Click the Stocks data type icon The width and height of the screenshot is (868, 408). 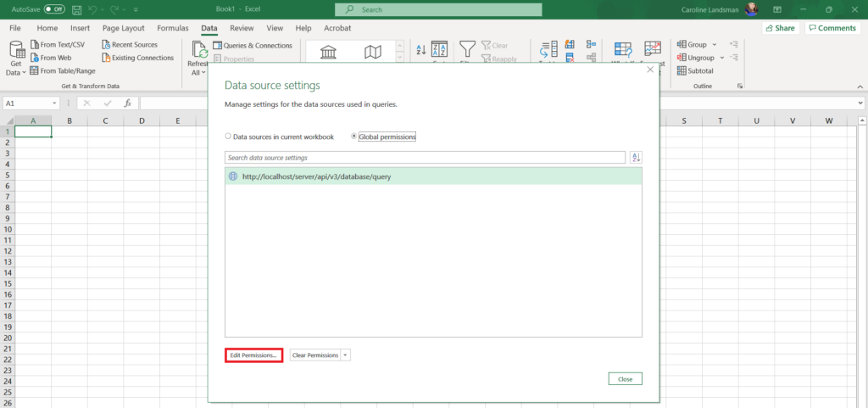(x=328, y=53)
